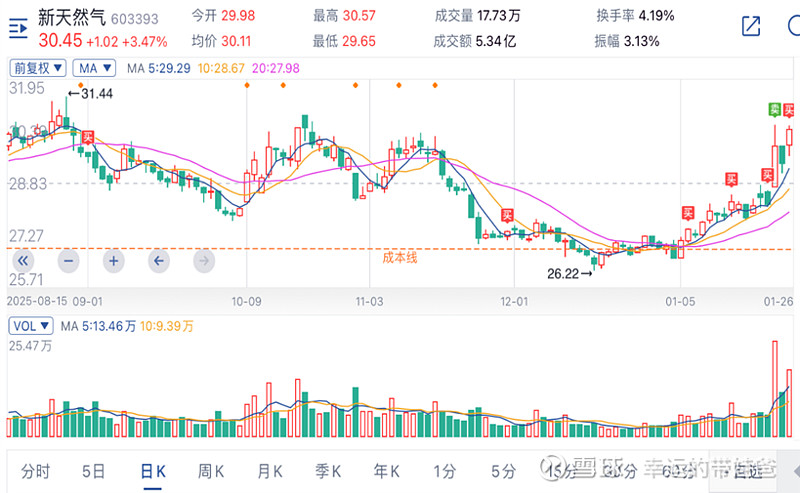Open the 前复权 price adjustment dropdown
Screen dimensions: 800x493
click(x=38, y=68)
